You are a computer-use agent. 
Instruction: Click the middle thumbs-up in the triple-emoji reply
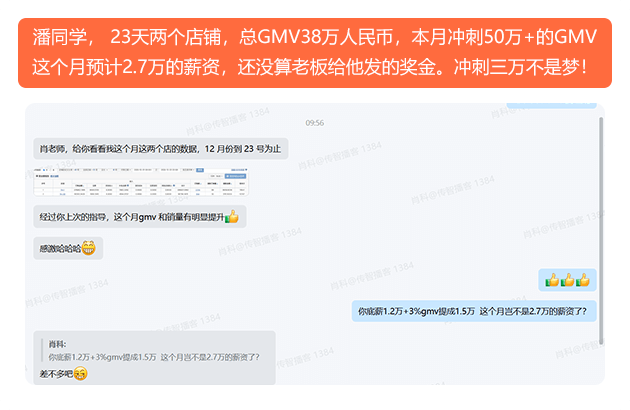[x=567, y=280]
